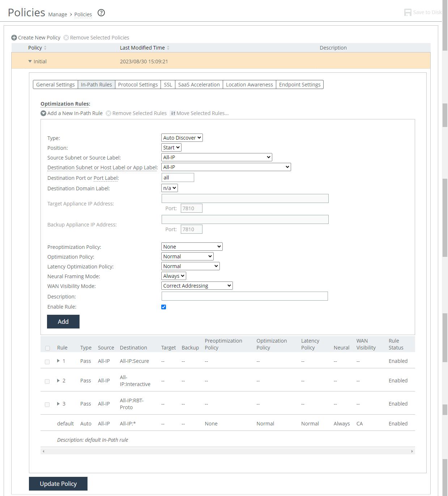The height and width of the screenshot is (496, 448).
Task: Uncheck the Enable Rule checkbox
Action: point(164,307)
